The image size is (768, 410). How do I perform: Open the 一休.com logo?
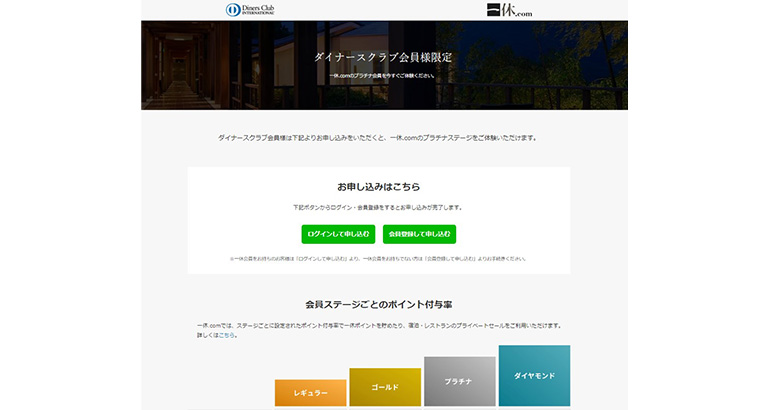point(509,10)
